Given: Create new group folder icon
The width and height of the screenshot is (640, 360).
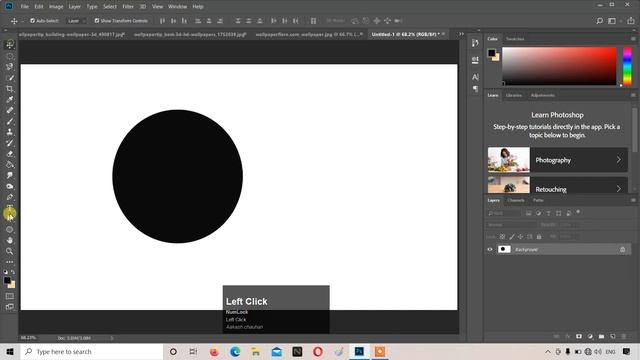Looking at the screenshot, I should coord(601,336).
